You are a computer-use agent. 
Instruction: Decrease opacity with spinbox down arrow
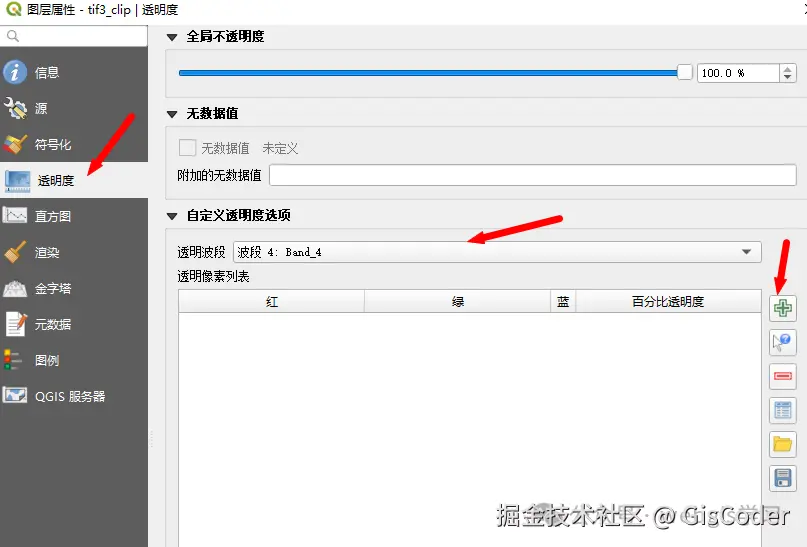[x=787, y=77]
